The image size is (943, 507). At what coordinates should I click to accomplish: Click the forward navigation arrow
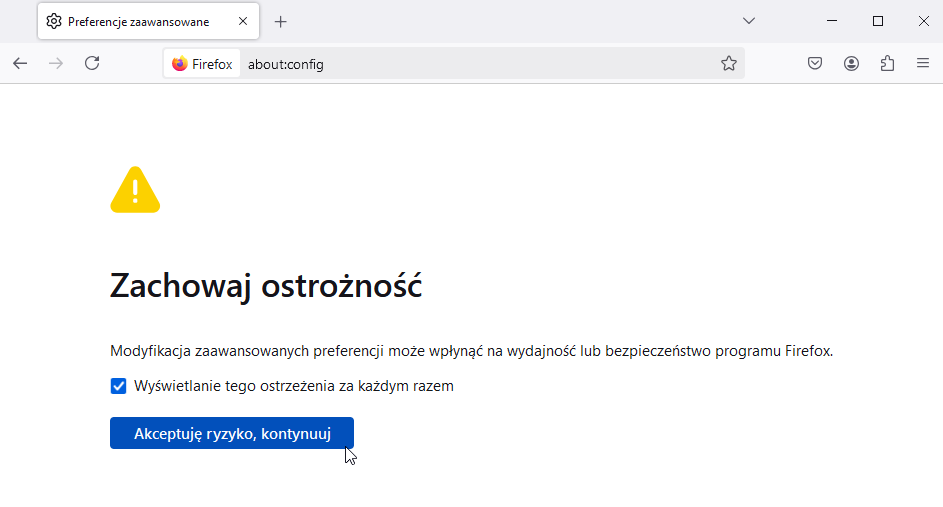(56, 63)
